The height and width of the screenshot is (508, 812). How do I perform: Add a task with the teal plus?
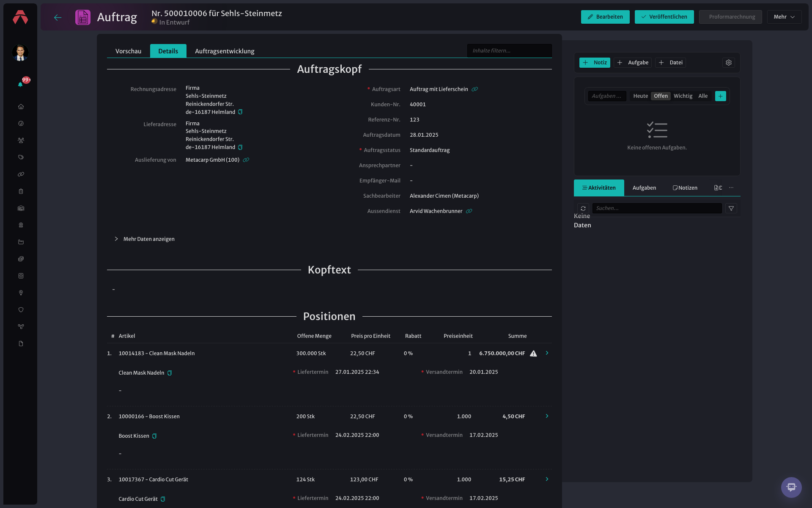721,96
